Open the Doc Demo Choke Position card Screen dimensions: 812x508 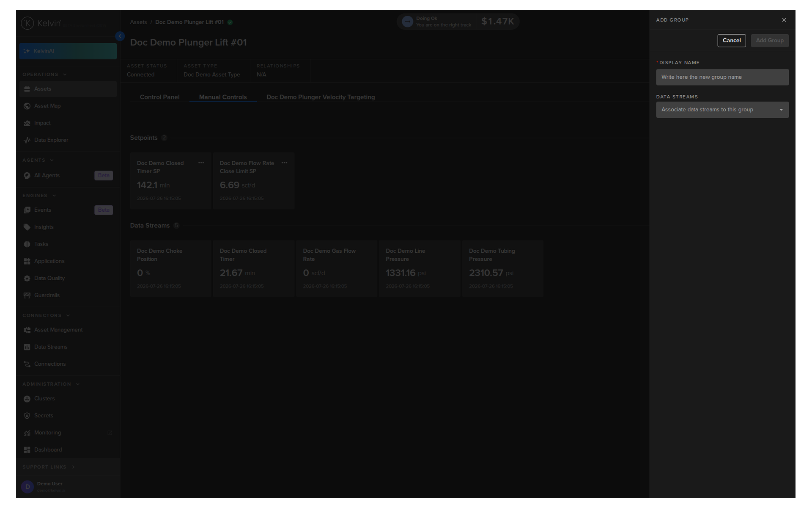[x=170, y=269]
